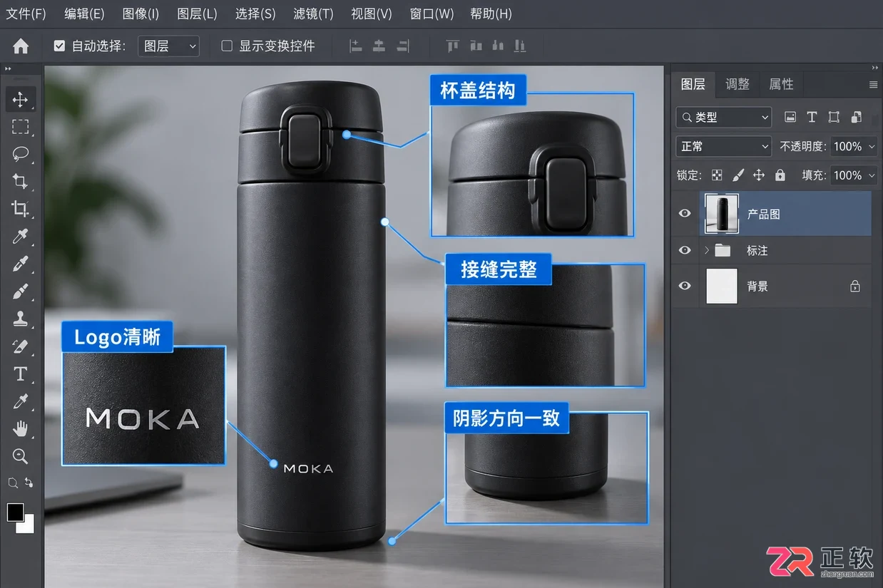
Task: Select the Move tool
Action: click(x=20, y=99)
